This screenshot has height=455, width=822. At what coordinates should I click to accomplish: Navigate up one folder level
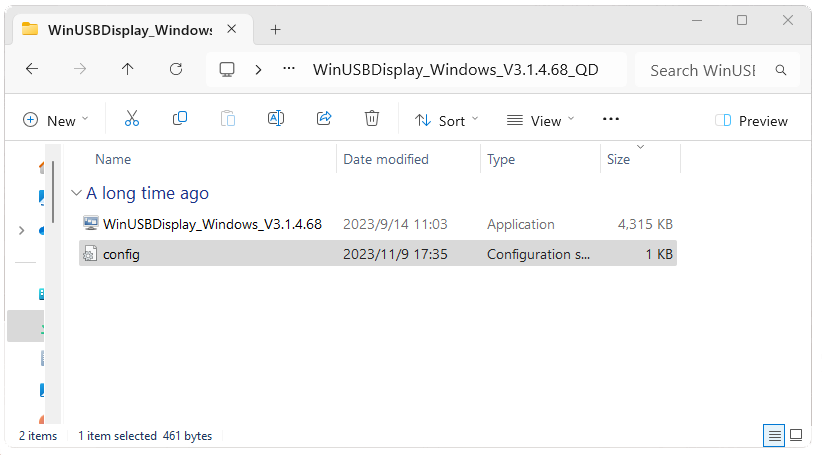127,70
